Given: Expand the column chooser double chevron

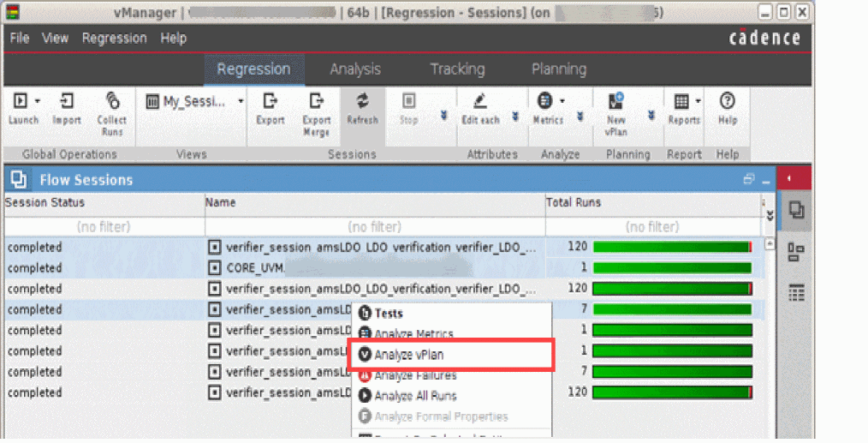Looking at the screenshot, I should pyautogui.click(x=770, y=216).
